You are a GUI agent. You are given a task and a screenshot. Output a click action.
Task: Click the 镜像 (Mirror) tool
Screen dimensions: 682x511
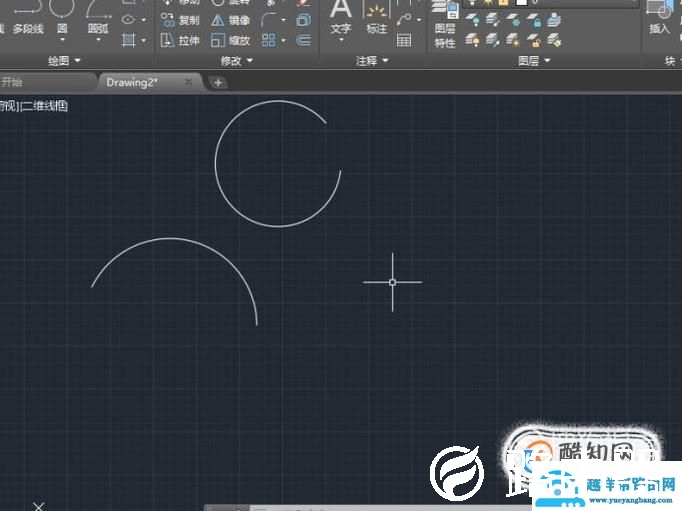[x=231, y=20]
